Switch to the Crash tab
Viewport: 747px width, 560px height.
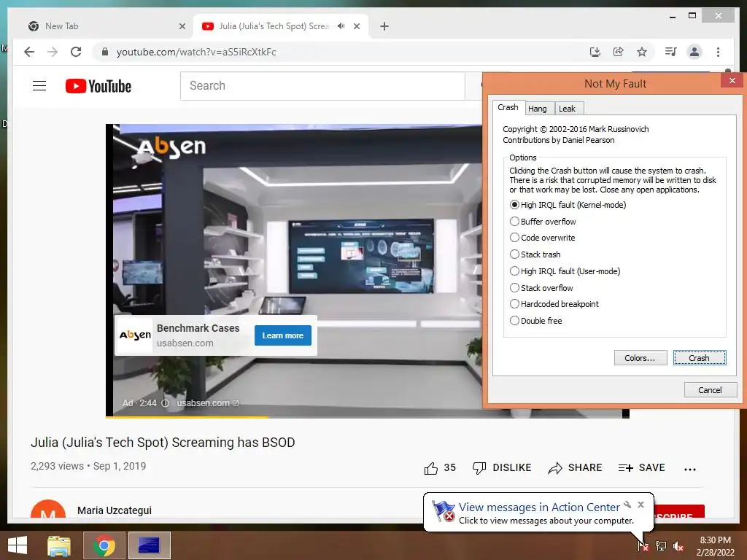[508, 108]
